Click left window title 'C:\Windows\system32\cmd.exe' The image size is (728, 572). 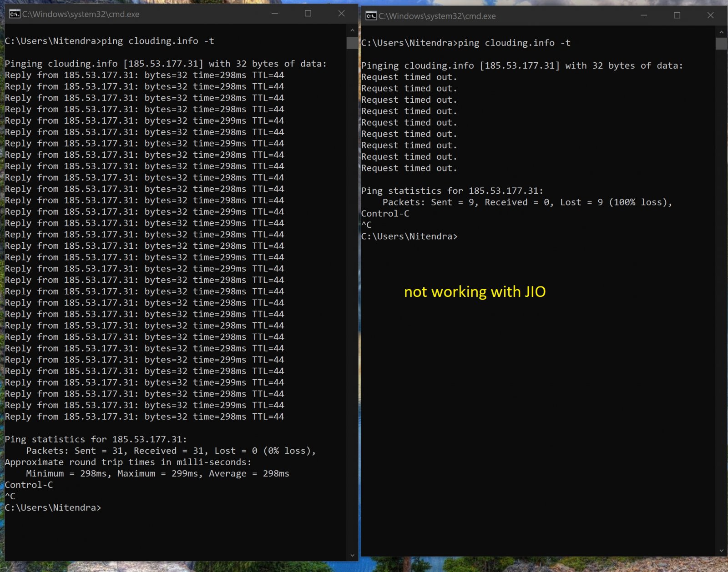81,14
